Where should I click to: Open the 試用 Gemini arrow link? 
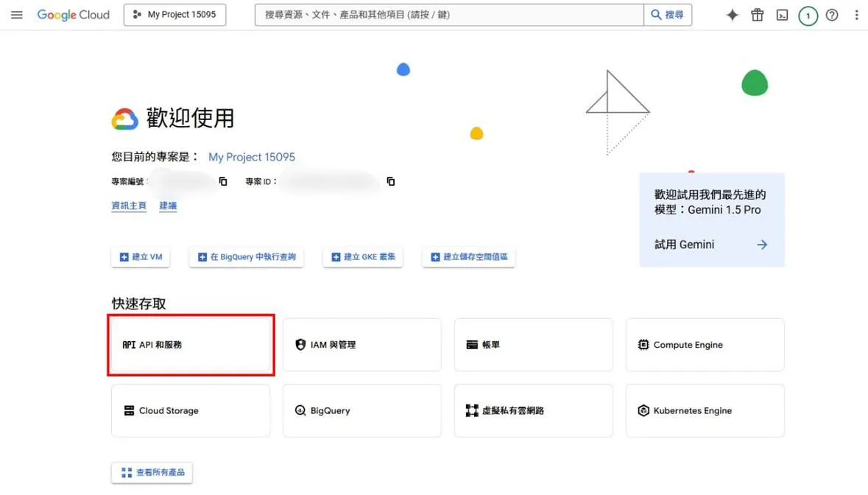(x=711, y=245)
